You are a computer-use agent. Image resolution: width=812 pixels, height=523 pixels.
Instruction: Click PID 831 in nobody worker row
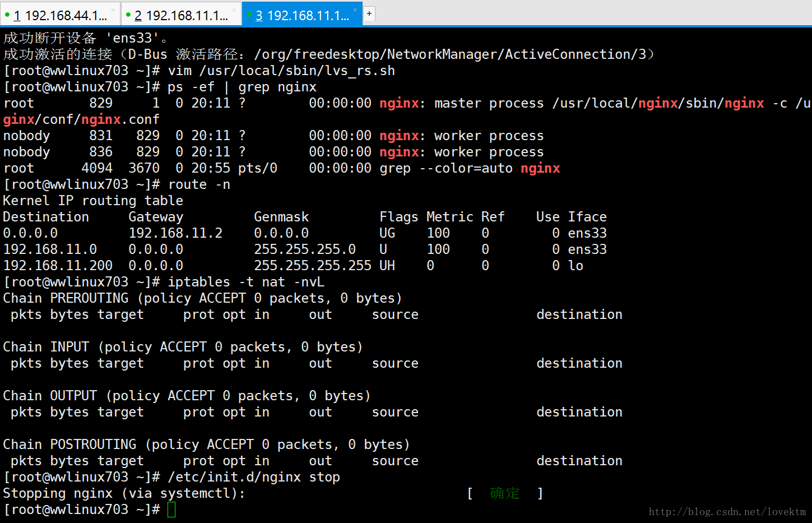point(101,136)
